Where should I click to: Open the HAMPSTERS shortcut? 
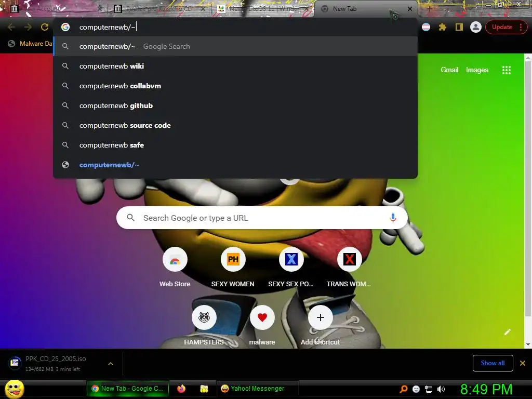click(x=204, y=317)
